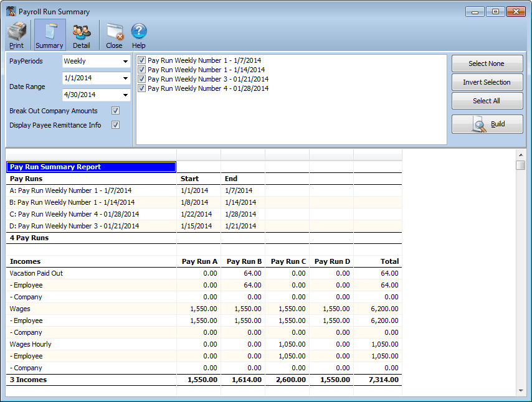532x402 pixels.
Task: Select the Pay Run Summary Report header cell
Action: [90, 167]
